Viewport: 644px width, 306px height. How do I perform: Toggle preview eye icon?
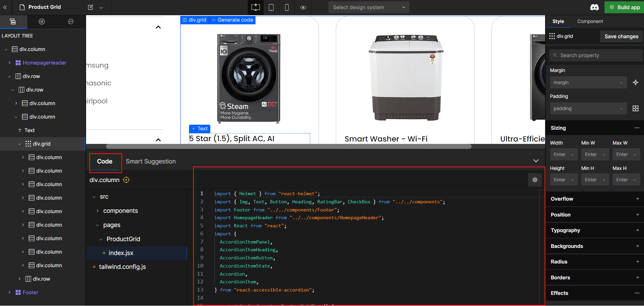tap(303, 7)
